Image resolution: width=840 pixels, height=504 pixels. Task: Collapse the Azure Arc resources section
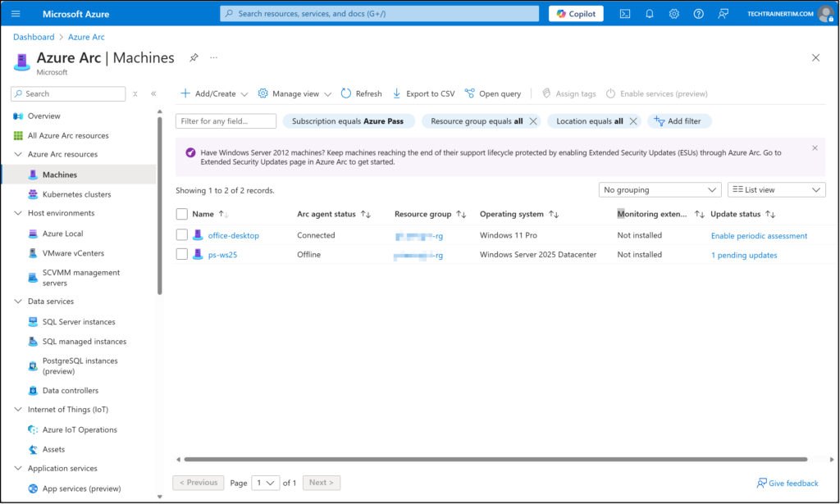(18, 154)
